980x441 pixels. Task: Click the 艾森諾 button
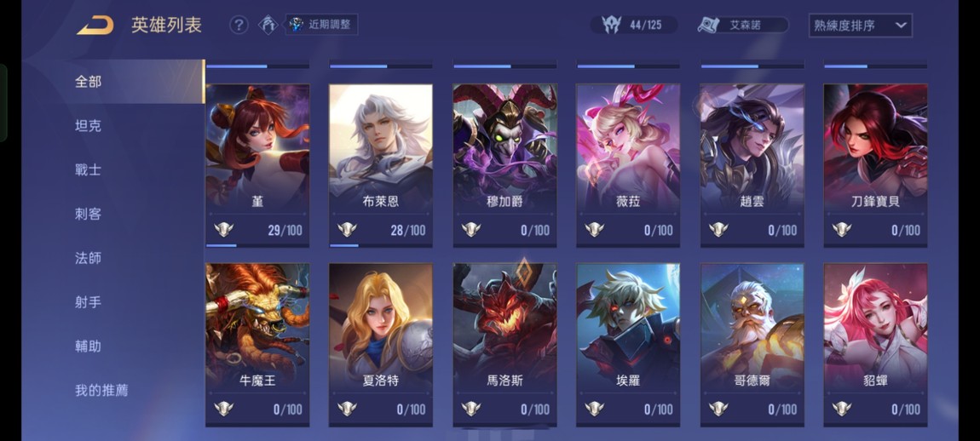tap(743, 25)
